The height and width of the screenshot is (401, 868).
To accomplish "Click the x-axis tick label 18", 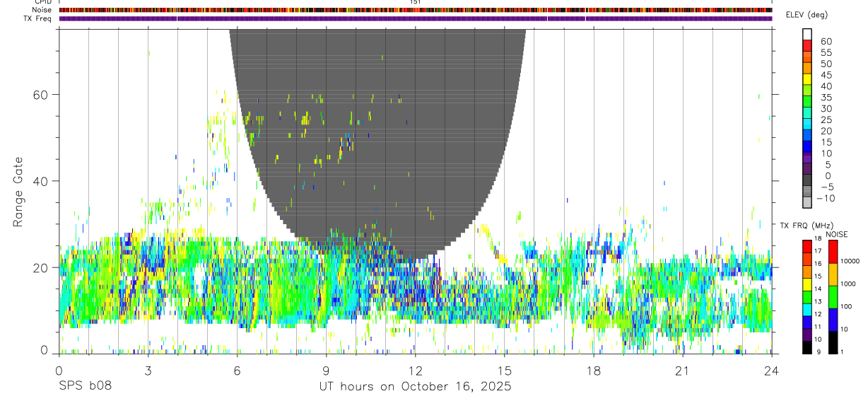I will 593,371.
